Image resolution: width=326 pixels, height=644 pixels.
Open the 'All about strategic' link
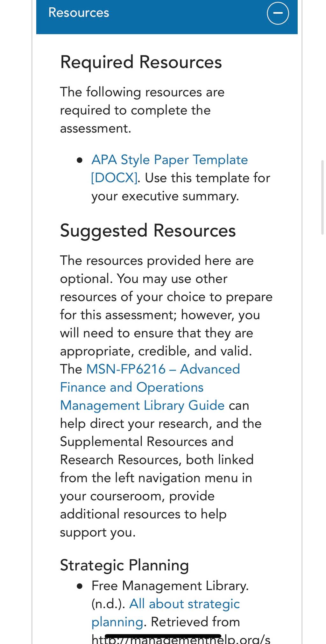[184, 604]
